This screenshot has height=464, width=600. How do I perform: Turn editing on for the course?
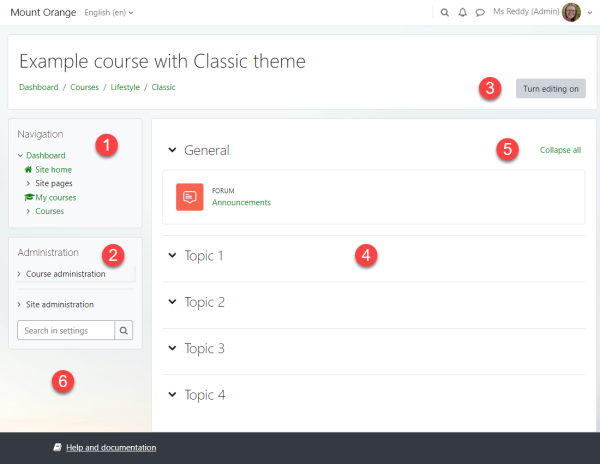(x=550, y=88)
